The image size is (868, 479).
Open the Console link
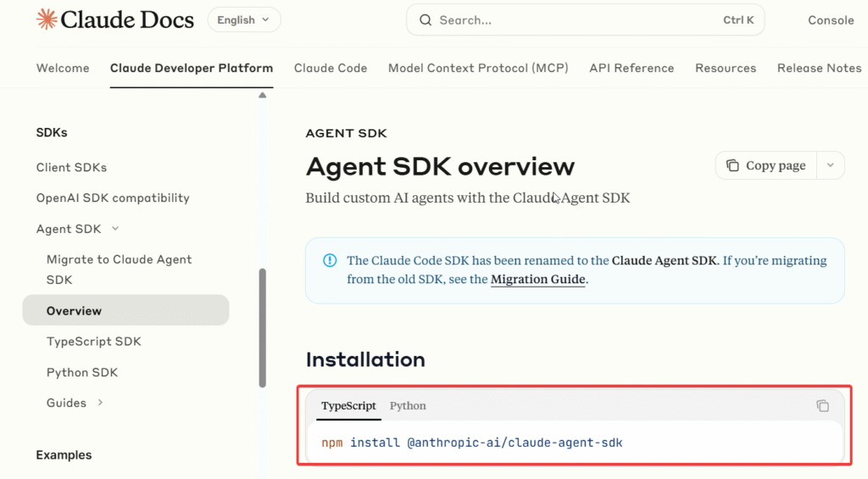(831, 20)
